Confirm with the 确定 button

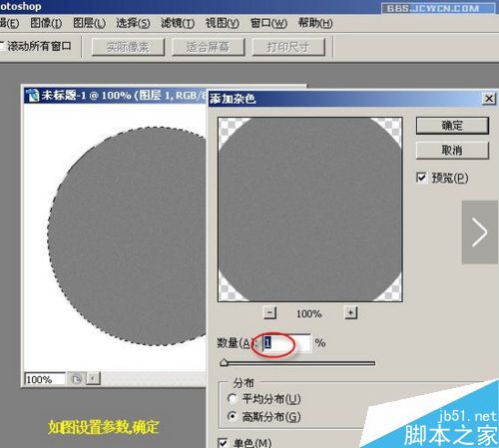point(452,126)
